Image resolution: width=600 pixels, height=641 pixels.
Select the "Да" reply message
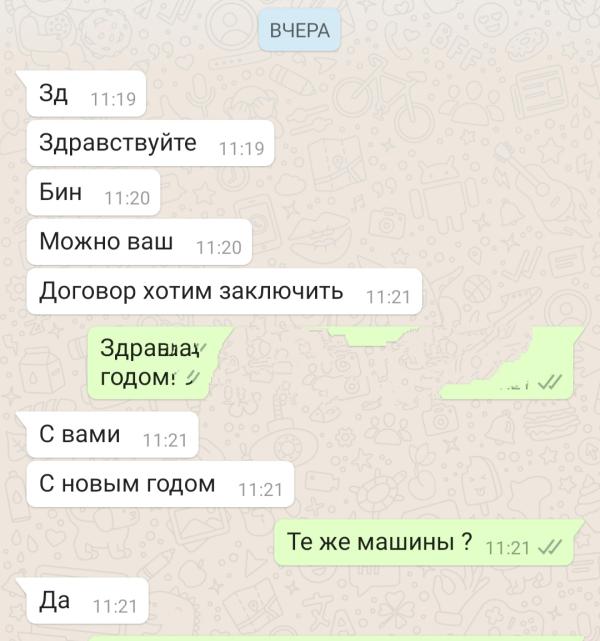tap(82, 601)
